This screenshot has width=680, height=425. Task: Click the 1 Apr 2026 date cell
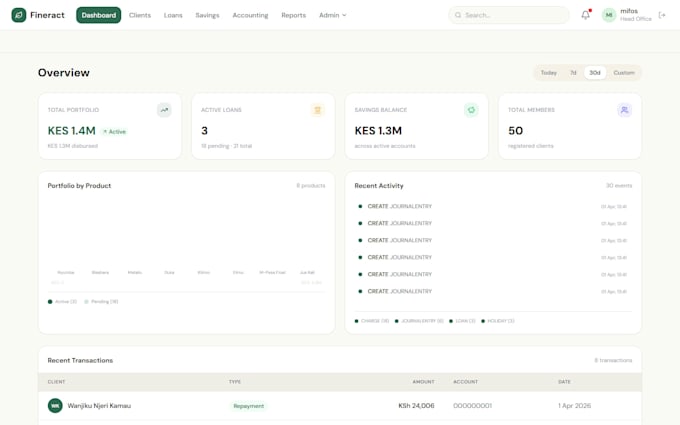pos(574,406)
